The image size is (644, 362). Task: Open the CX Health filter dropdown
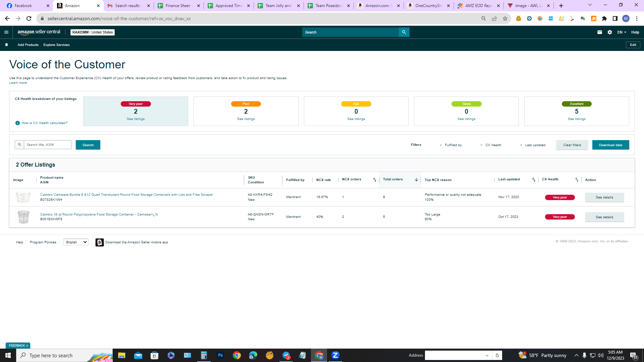click(x=490, y=145)
